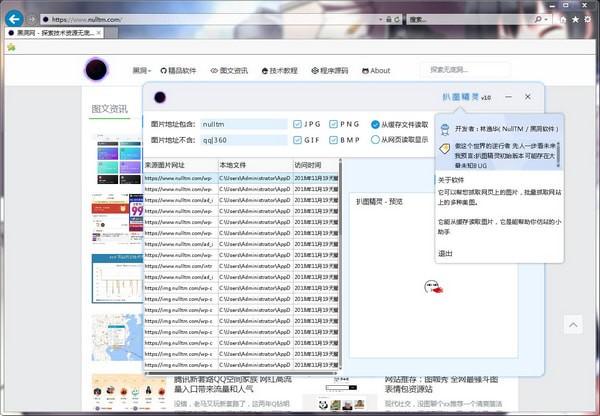
Task: Sort by the 来源图片网址 column header
Action: 181,165
